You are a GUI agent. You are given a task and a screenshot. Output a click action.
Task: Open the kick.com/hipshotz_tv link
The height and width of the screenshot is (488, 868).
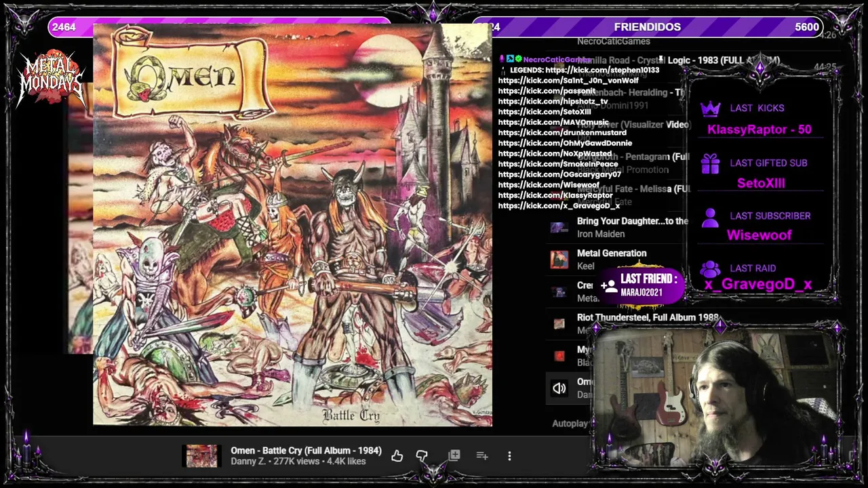(x=553, y=102)
